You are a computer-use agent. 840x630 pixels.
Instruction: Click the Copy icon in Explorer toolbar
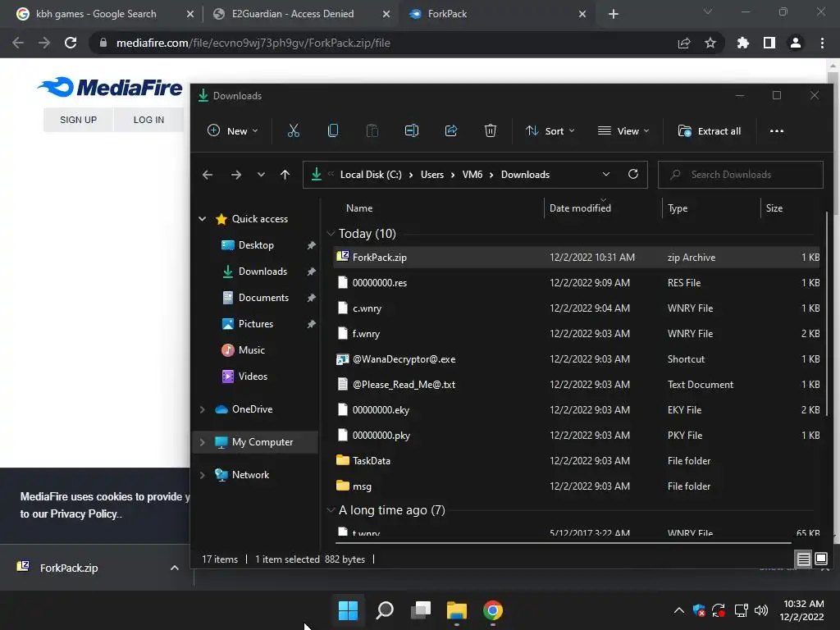click(333, 130)
